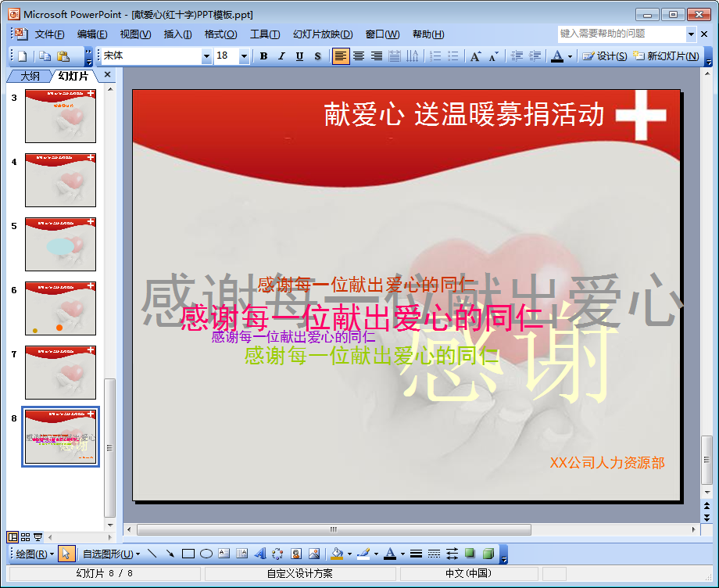Expand the font size dropdown
Viewport: 719px width, 588px height.
(244, 56)
